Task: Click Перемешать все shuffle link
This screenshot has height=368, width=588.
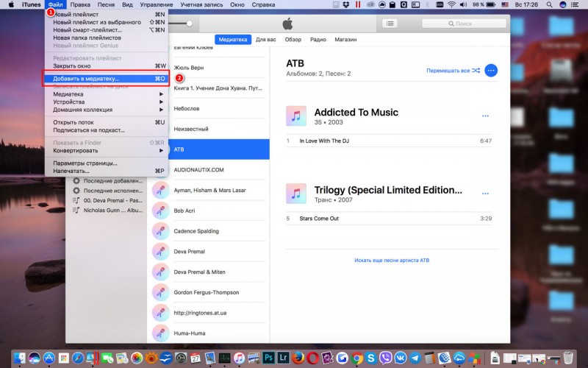Action: tap(453, 71)
